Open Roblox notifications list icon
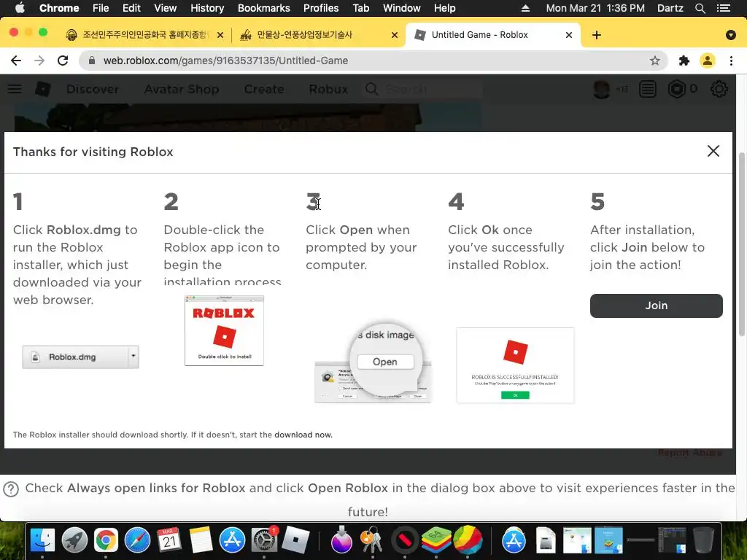The image size is (747, 560). pos(648,89)
